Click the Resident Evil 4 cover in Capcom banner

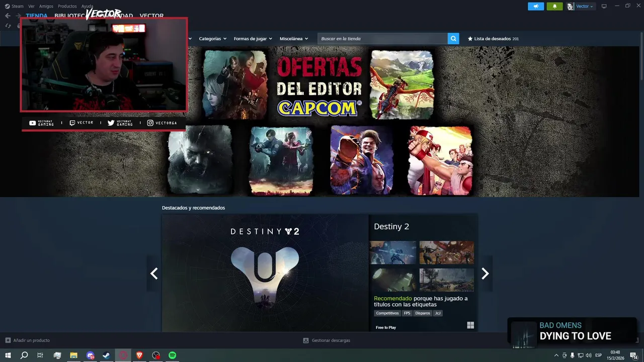[235, 84]
